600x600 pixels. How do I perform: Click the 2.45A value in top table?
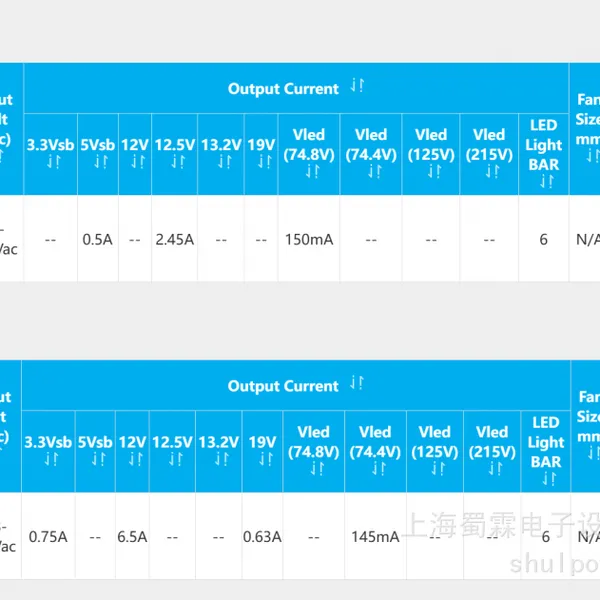174,240
